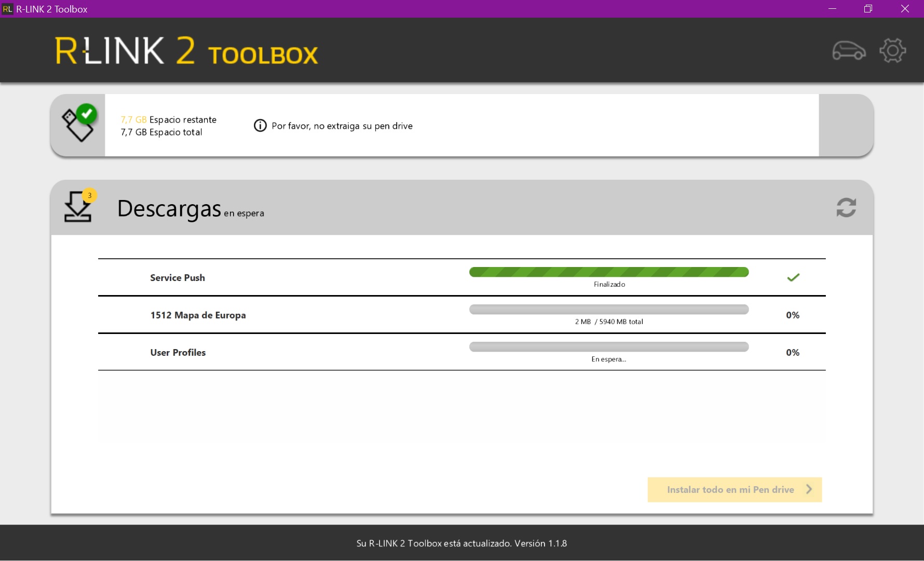Select the Service Push row label
The width and height of the screenshot is (924, 561).
(x=178, y=277)
